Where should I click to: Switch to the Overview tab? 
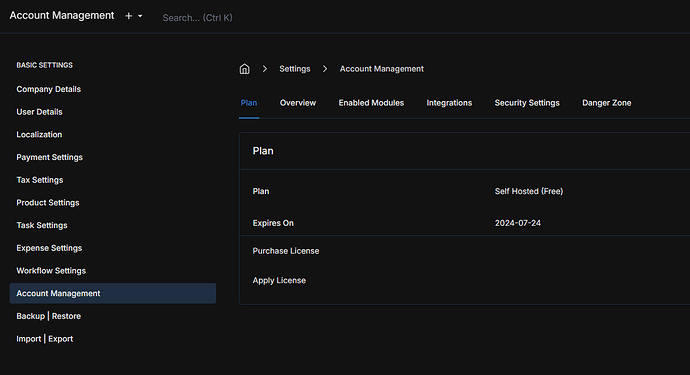tap(297, 103)
